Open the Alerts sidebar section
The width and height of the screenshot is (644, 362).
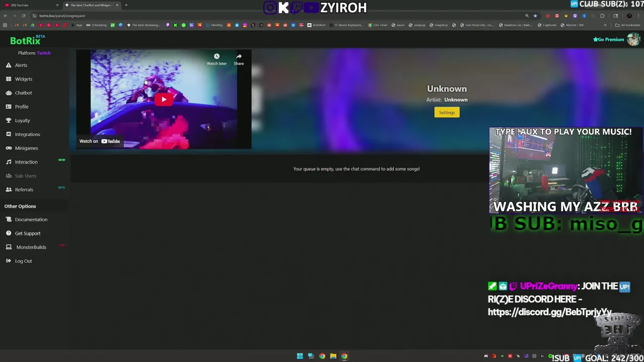coord(21,65)
